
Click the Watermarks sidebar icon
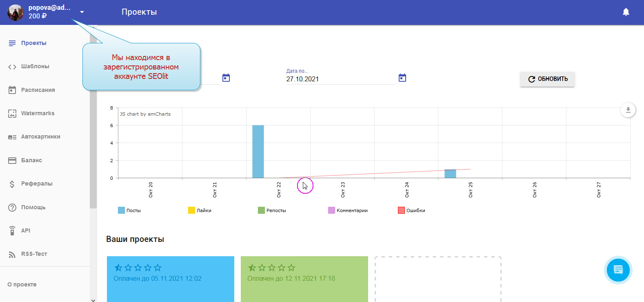tap(12, 114)
